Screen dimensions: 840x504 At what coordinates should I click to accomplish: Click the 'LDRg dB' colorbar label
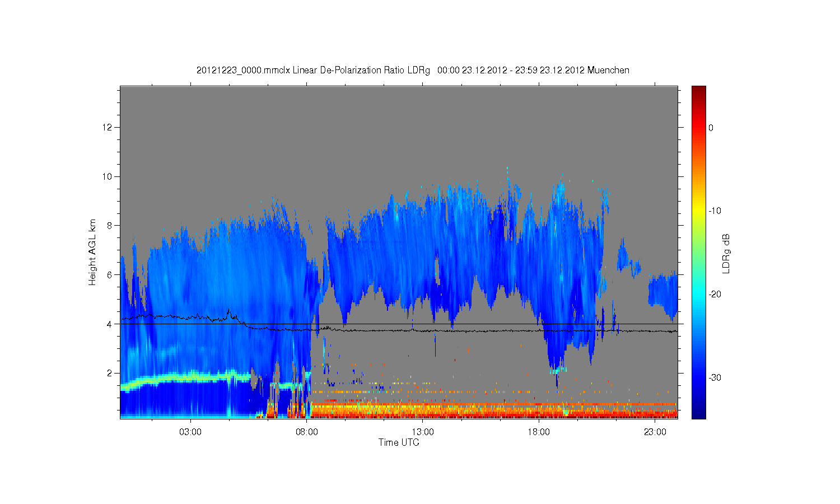pos(726,253)
